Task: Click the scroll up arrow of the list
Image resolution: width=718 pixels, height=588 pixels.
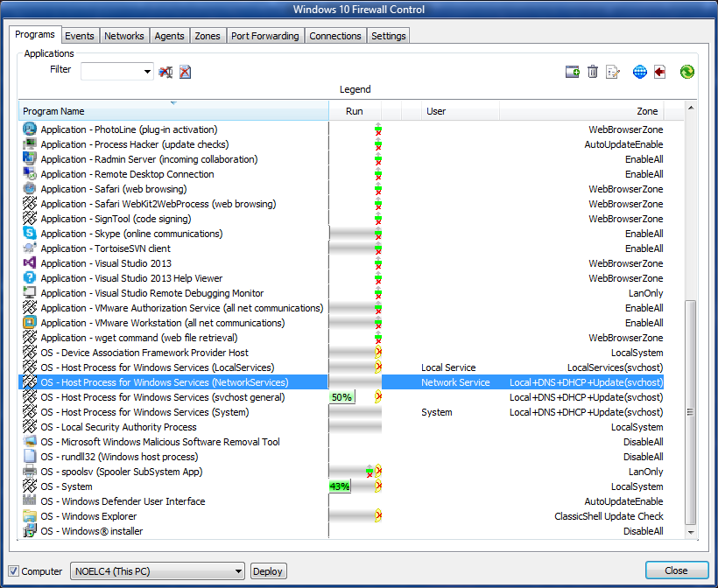Action: pyautogui.click(x=691, y=108)
